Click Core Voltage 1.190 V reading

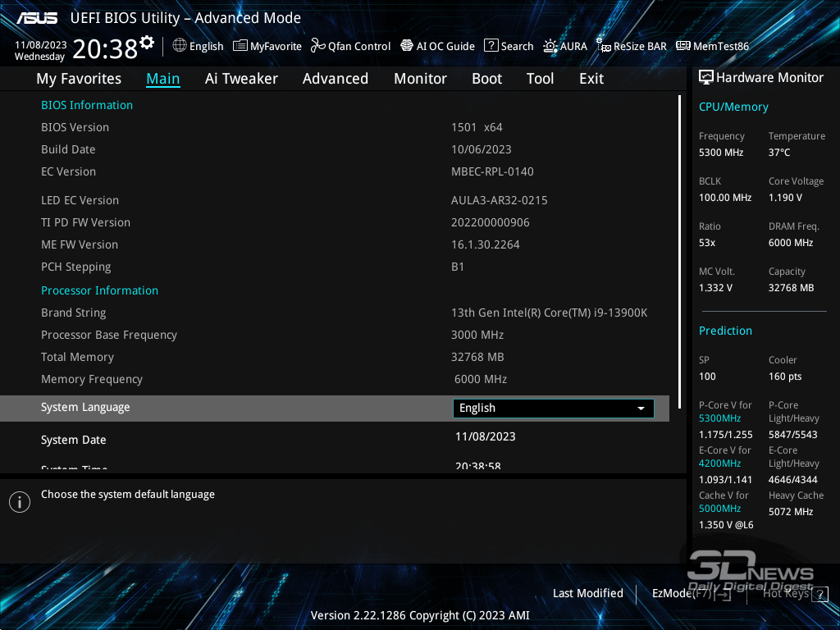click(x=785, y=198)
